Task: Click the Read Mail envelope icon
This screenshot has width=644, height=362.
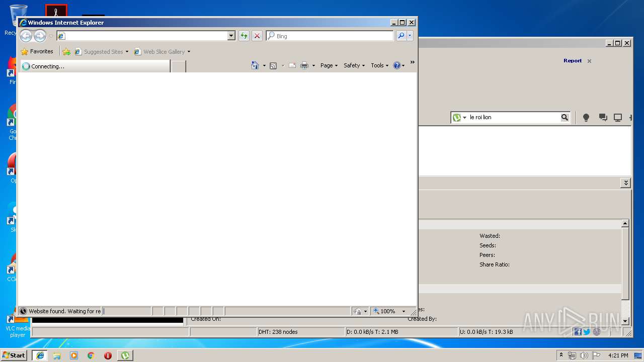Action: pyautogui.click(x=292, y=65)
